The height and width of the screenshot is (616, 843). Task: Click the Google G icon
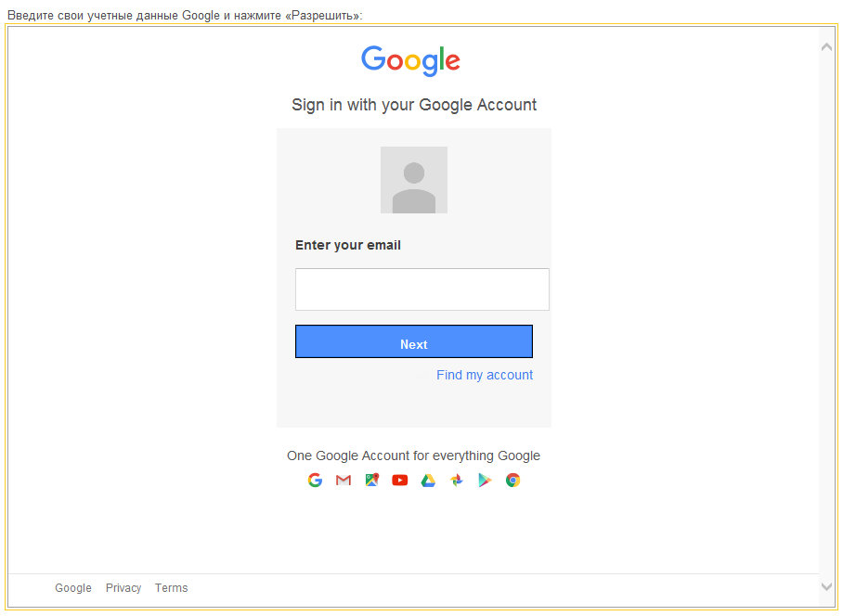click(x=315, y=480)
